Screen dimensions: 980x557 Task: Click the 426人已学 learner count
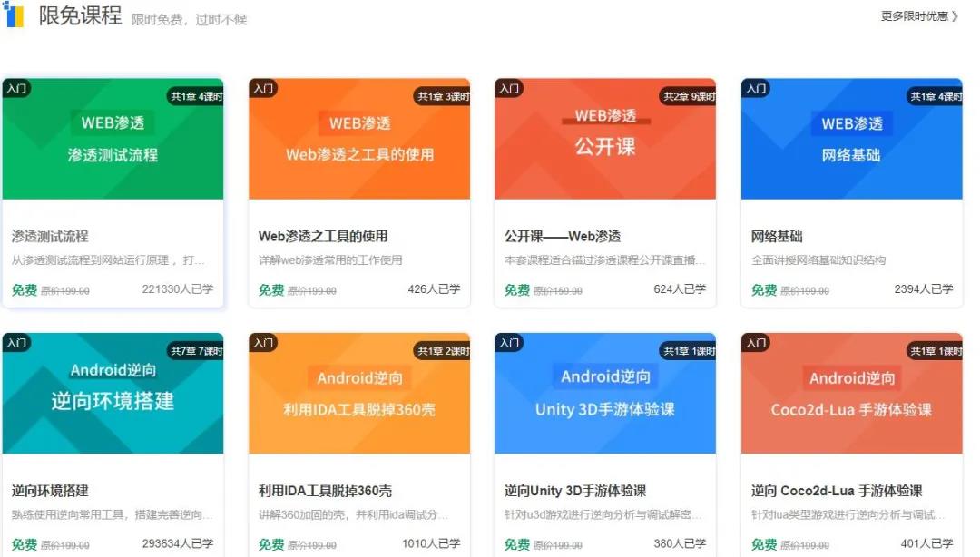click(434, 288)
